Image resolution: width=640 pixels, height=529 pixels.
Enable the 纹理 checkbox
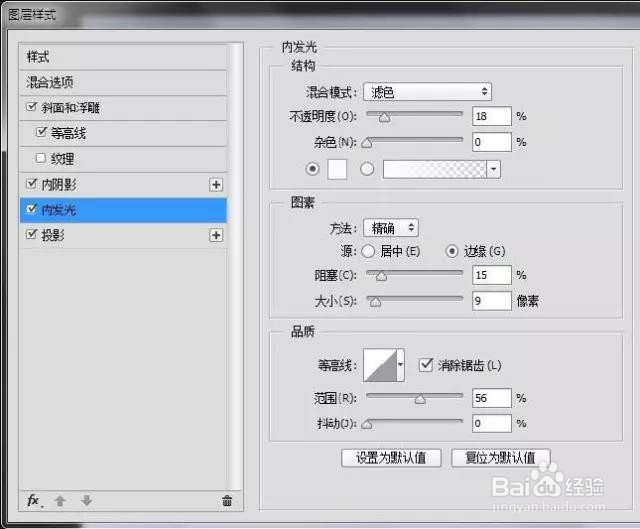40,158
